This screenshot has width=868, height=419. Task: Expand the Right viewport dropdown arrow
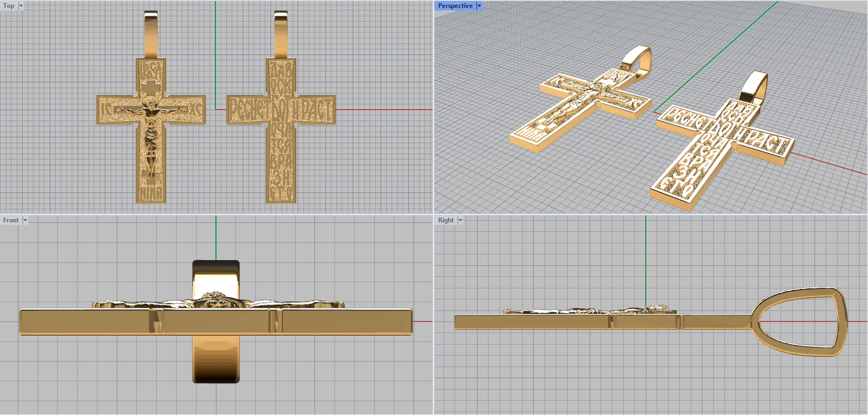tap(460, 220)
